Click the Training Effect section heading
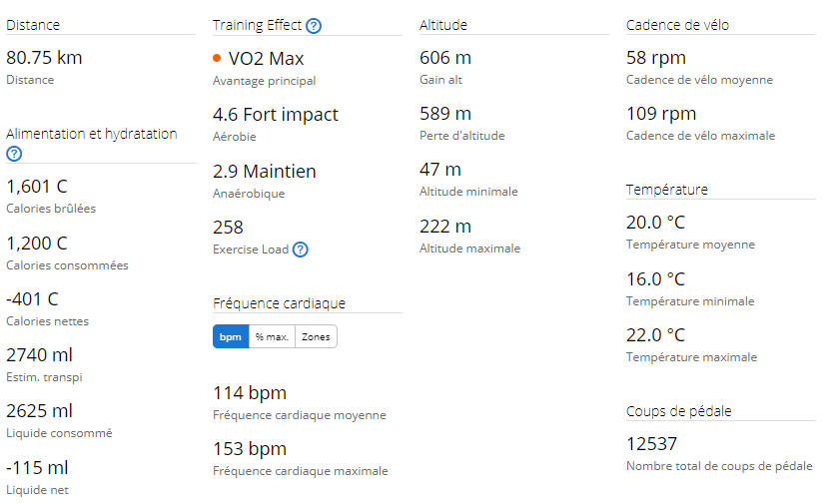This screenshot has width=824, height=504. pyautogui.click(x=257, y=25)
